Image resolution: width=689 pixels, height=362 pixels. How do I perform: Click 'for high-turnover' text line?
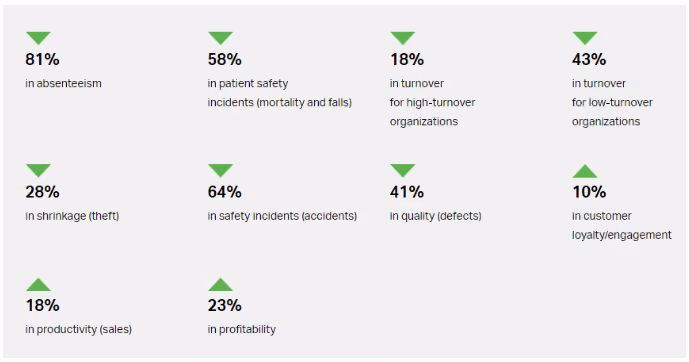[432, 102]
